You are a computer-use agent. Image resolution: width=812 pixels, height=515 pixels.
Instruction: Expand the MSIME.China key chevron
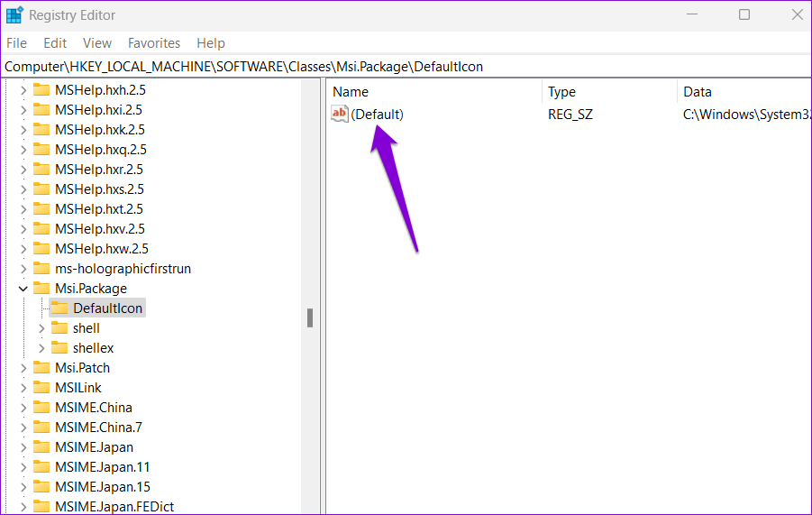coord(23,408)
